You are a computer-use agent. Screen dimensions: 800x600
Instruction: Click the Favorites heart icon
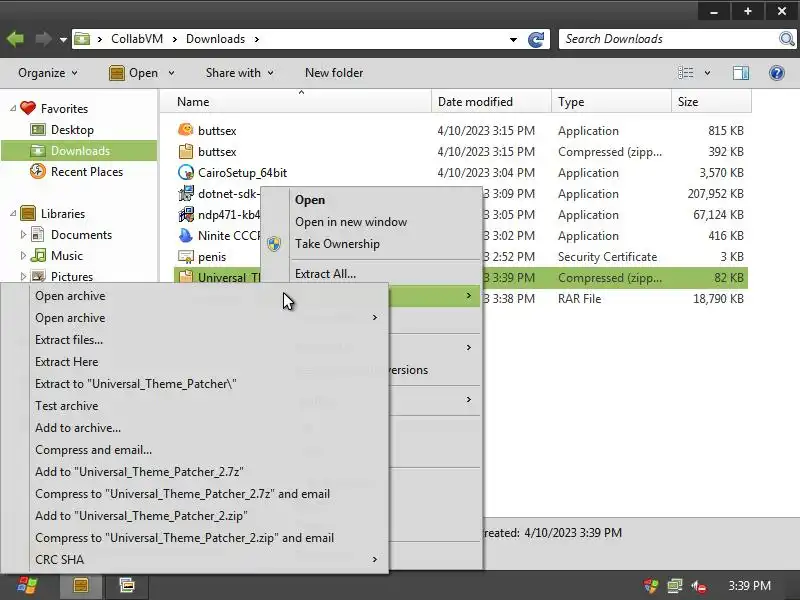[28, 108]
